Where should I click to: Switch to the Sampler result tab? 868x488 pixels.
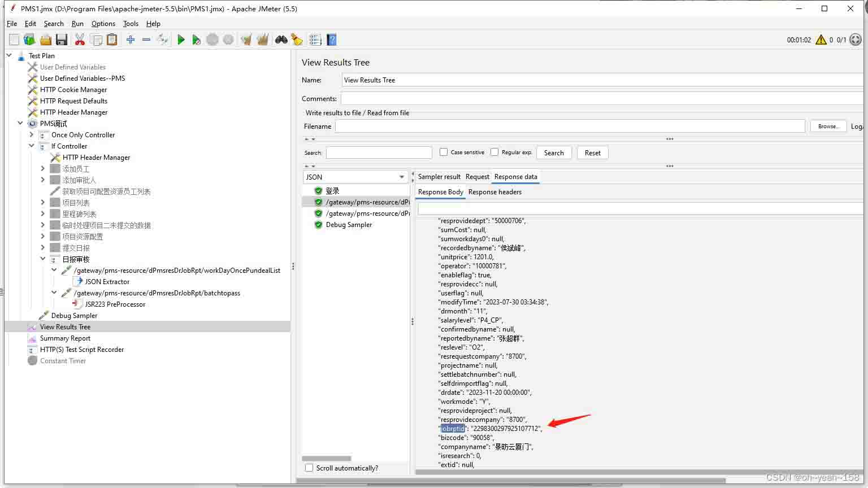439,177
